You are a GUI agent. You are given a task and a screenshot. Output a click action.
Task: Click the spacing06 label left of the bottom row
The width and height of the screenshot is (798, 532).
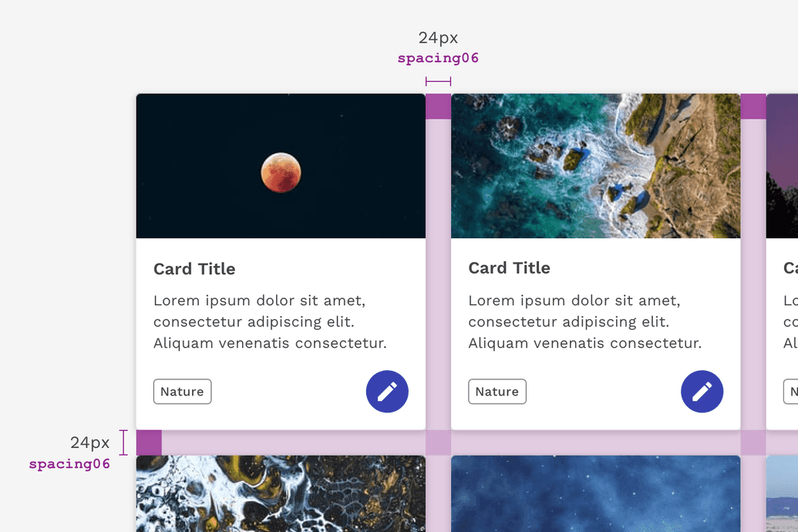69,464
